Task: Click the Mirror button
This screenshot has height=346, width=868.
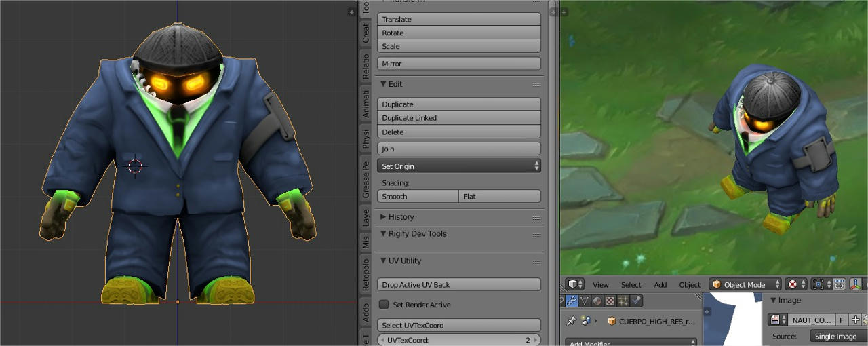Action: pos(459,64)
